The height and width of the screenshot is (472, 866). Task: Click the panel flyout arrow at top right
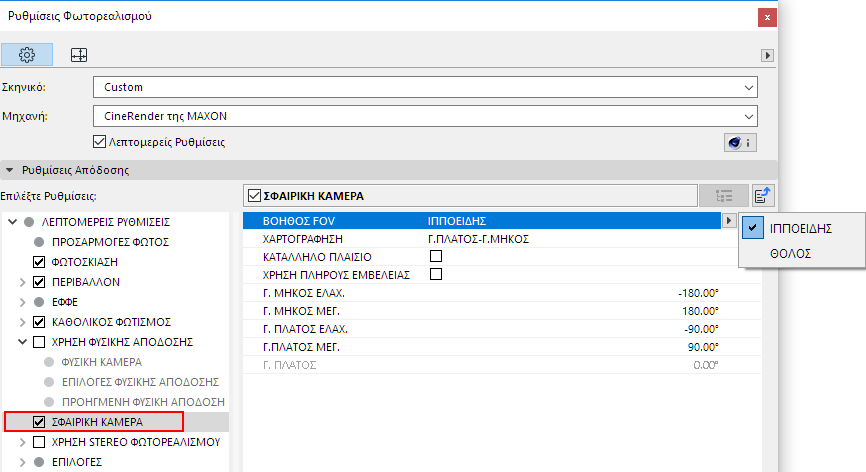point(767,55)
